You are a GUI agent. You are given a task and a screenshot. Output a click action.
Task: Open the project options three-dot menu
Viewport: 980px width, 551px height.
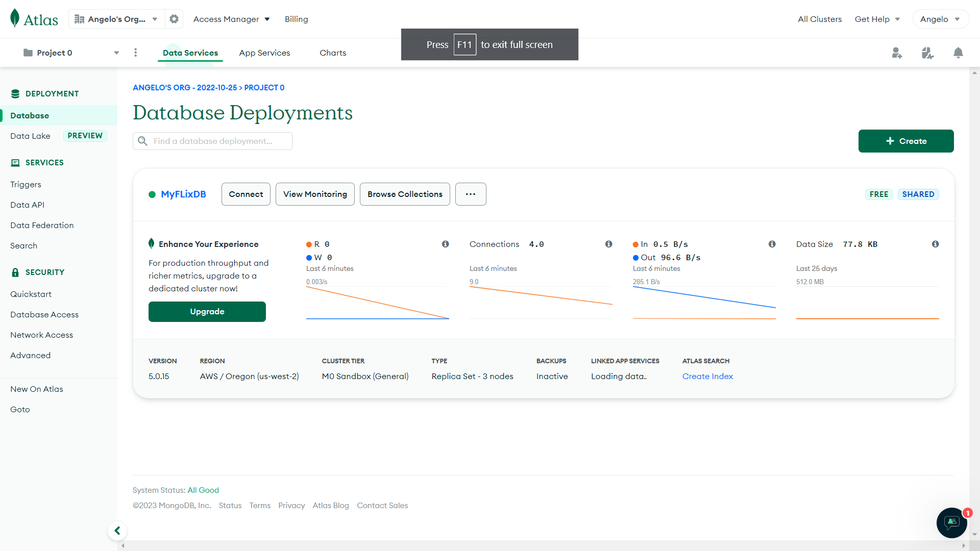point(135,53)
